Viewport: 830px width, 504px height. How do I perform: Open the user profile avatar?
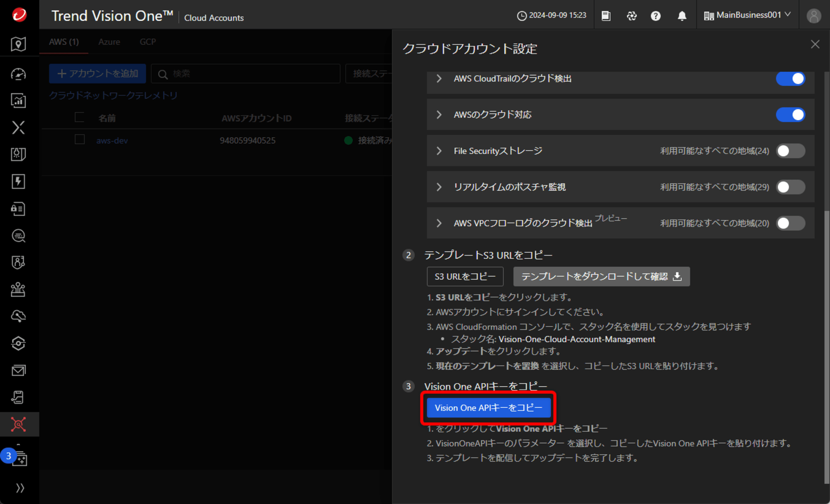[814, 16]
